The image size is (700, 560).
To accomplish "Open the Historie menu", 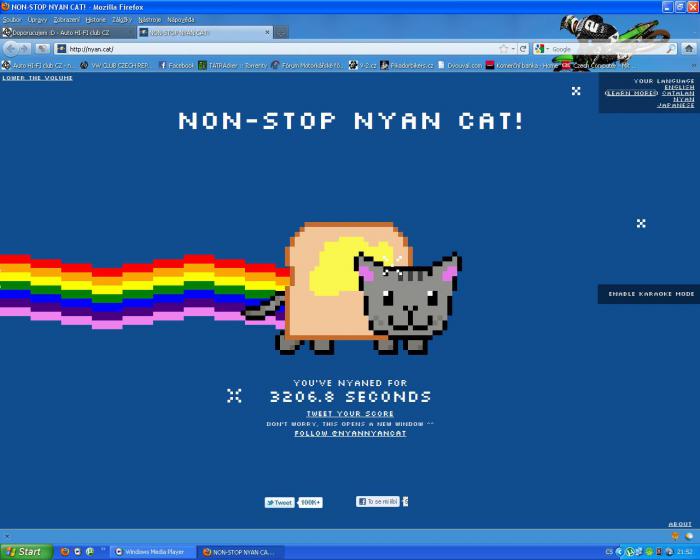I will point(95,19).
